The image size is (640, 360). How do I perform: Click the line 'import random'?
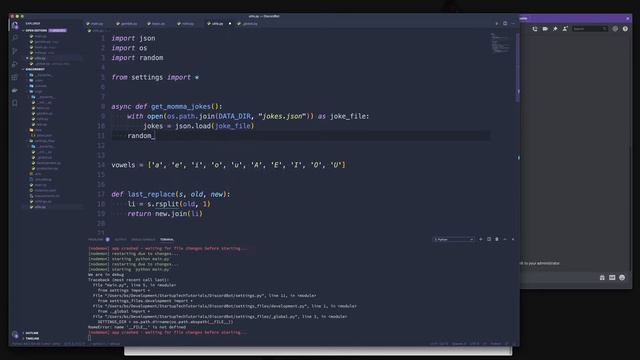(137, 58)
